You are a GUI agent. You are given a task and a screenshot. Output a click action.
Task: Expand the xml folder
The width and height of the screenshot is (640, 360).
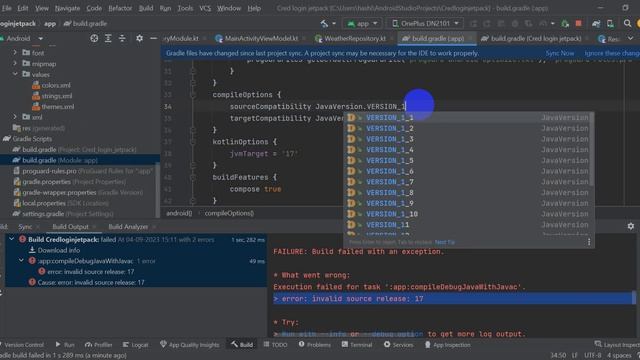15,117
